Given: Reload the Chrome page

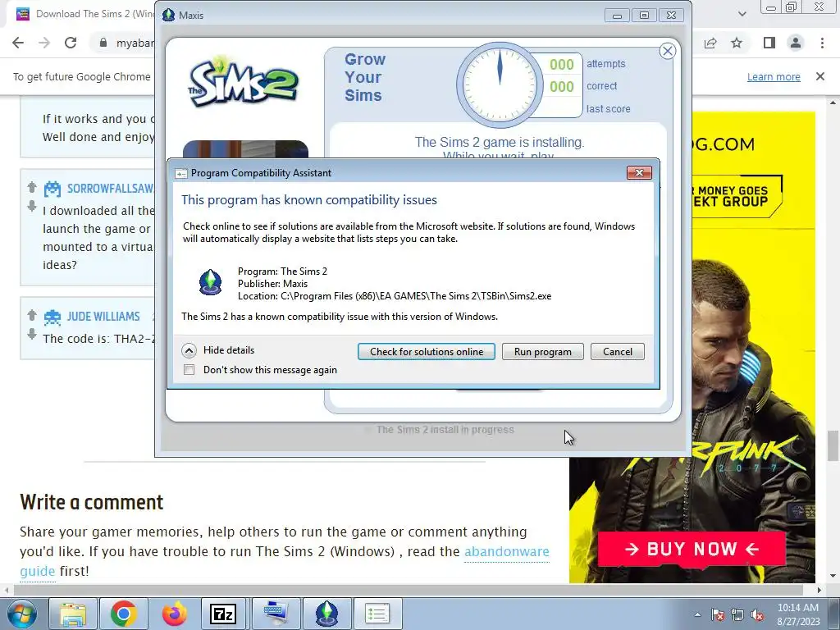Looking at the screenshot, I should [71, 43].
